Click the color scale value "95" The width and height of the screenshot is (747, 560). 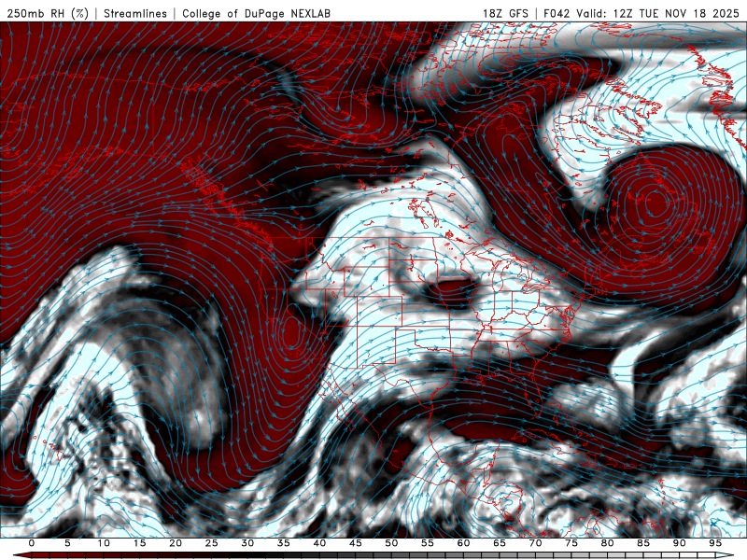[715, 543]
